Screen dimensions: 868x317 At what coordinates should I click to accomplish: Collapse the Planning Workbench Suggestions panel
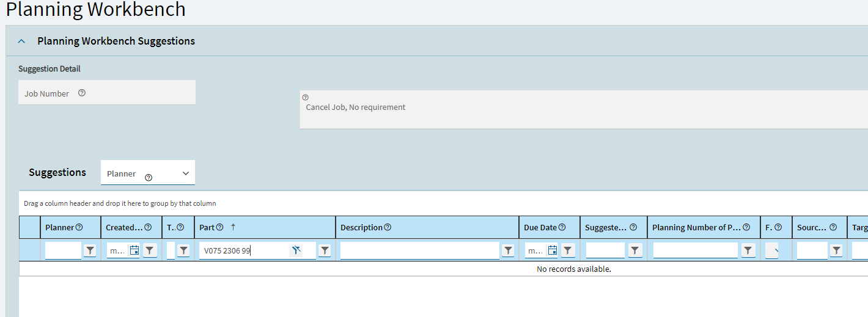22,42
